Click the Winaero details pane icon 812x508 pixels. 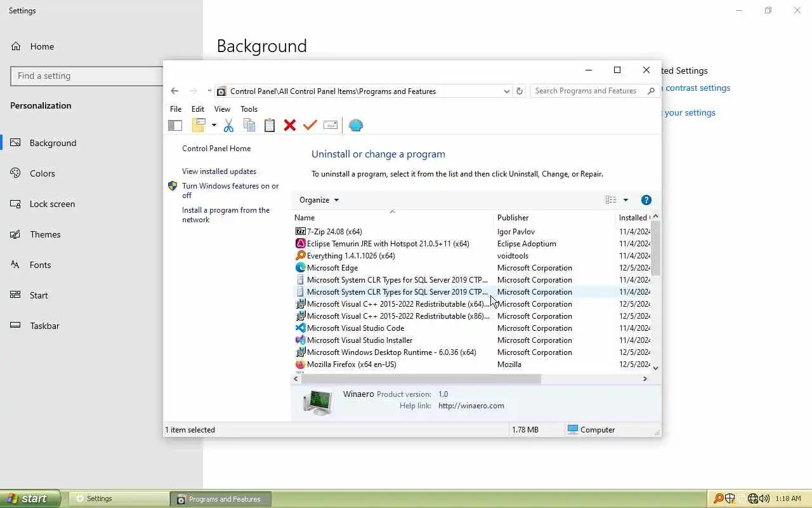(317, 402)
